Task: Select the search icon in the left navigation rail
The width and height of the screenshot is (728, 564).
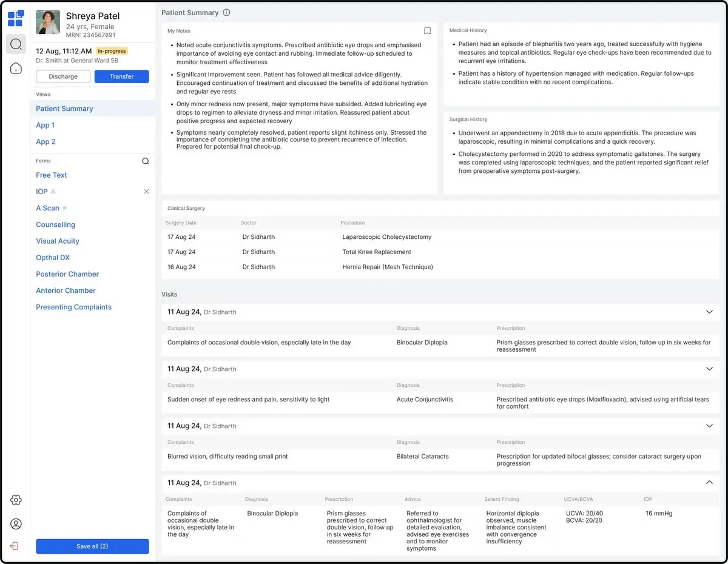Action: [x=16, y=44]
